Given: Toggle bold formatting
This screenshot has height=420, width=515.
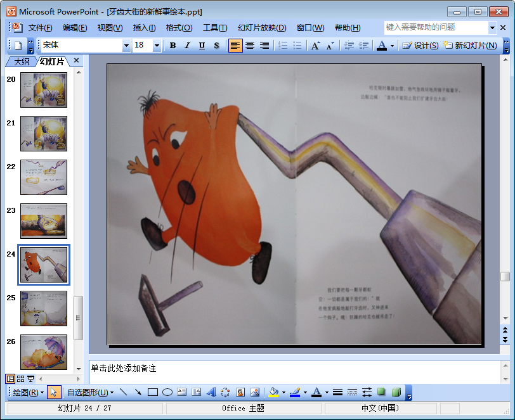Looking at the screenshot, I should [x=173, y=46].
